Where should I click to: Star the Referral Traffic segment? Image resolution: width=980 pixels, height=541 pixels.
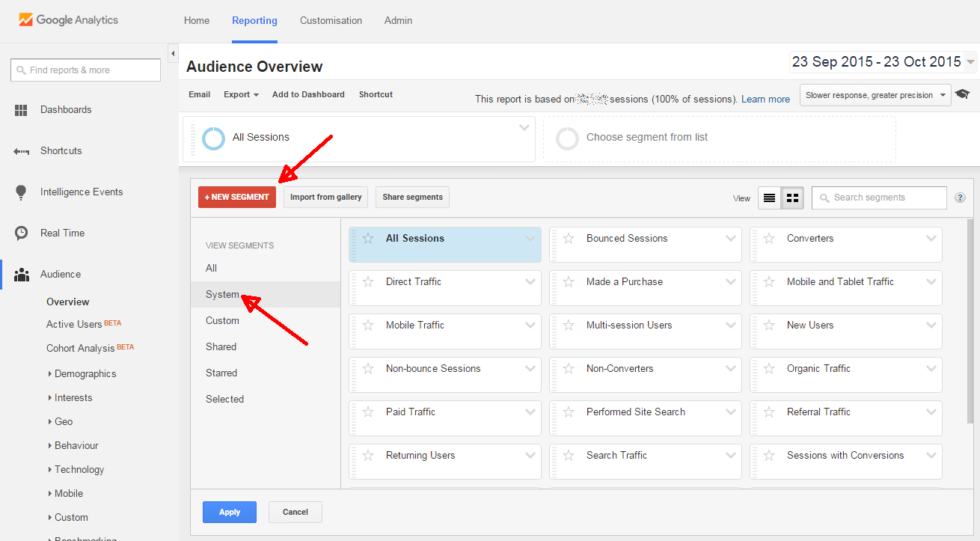(768, 412)
